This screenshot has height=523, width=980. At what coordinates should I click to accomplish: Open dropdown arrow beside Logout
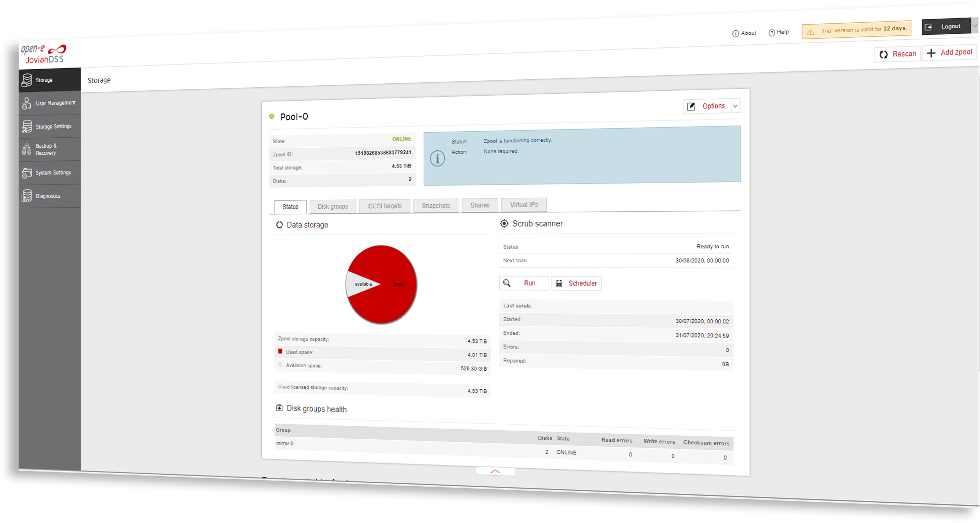pyautogui.click(x=974, y=26)
